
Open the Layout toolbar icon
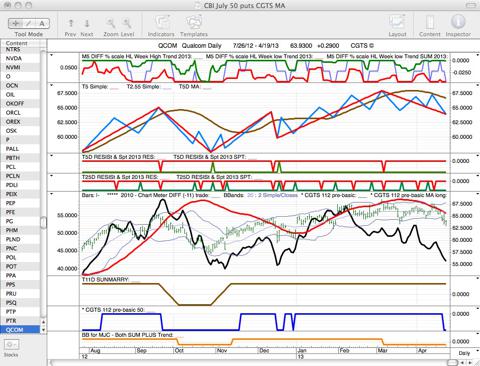(397, 23)
